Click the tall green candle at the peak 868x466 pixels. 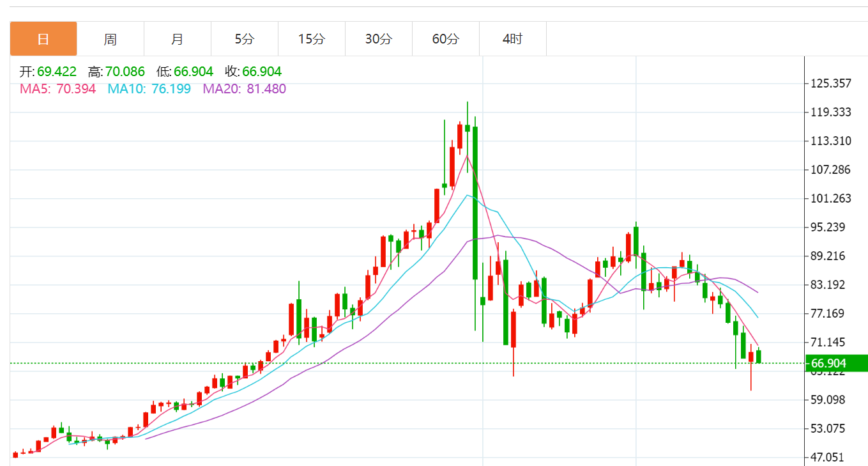pyautogui.click(x=475, y=202)
